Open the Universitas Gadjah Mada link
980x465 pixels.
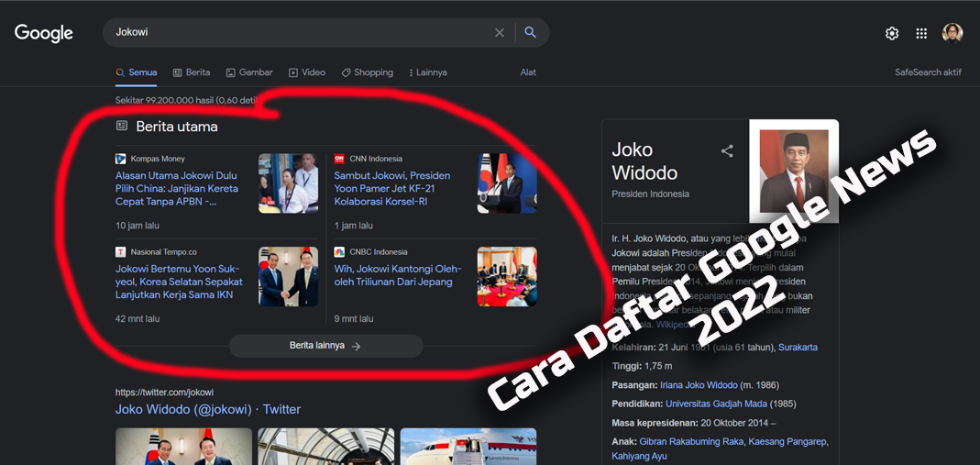pos(716,404)
